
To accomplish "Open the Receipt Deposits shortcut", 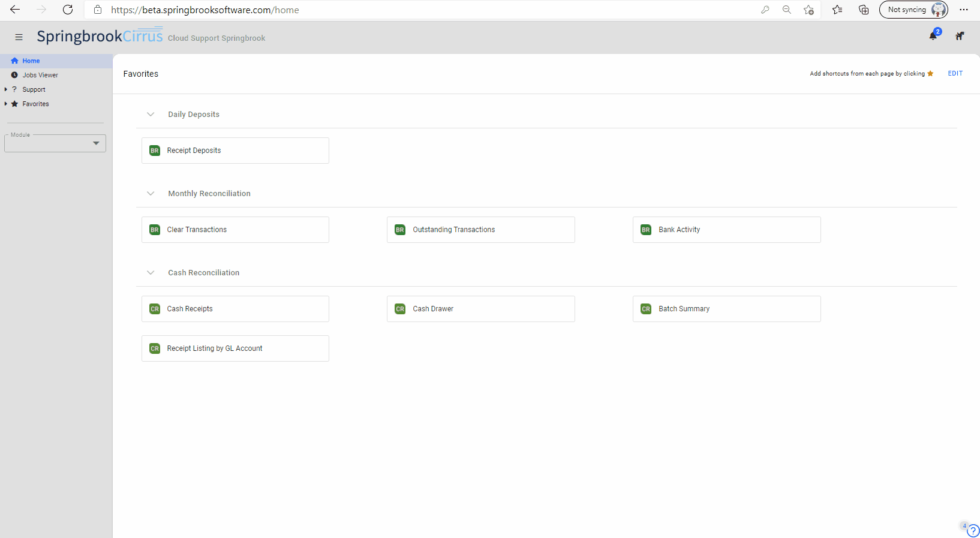I will pos(235,151).
